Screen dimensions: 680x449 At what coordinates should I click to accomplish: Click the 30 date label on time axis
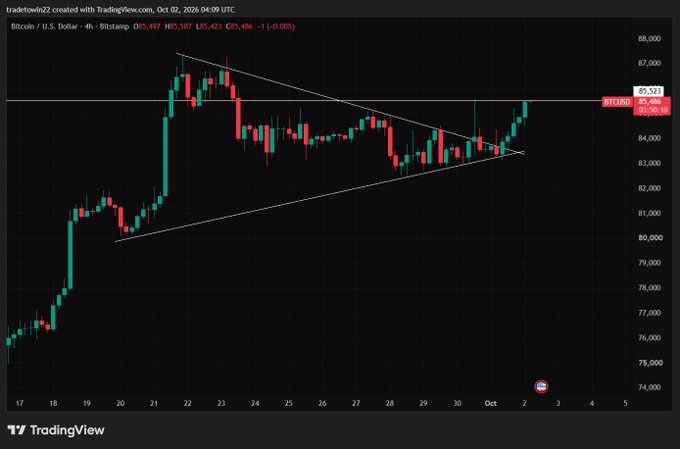tap(457, 403)
